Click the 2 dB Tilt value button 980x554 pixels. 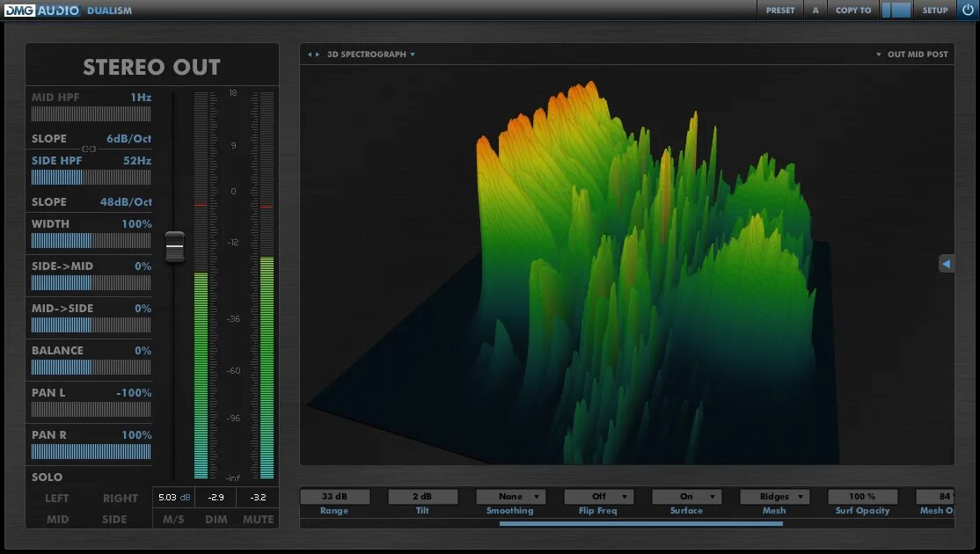click(422, 496)
